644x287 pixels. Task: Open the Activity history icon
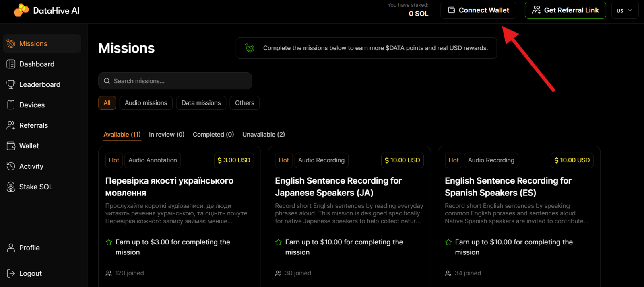point(11,166)
